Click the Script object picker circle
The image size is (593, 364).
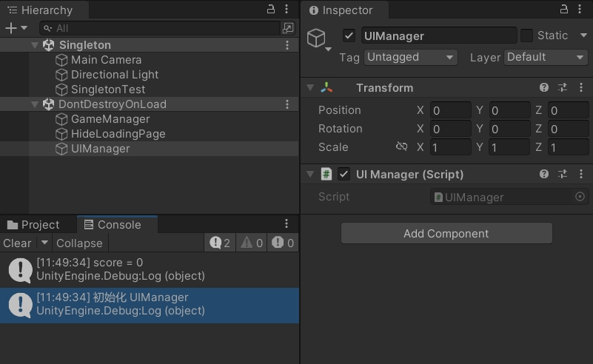coord(580,197)
